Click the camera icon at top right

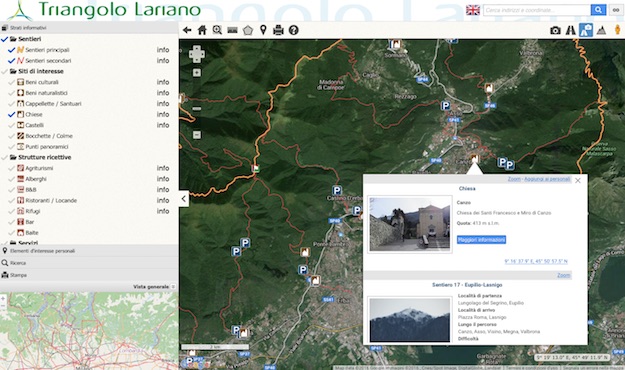555,30
